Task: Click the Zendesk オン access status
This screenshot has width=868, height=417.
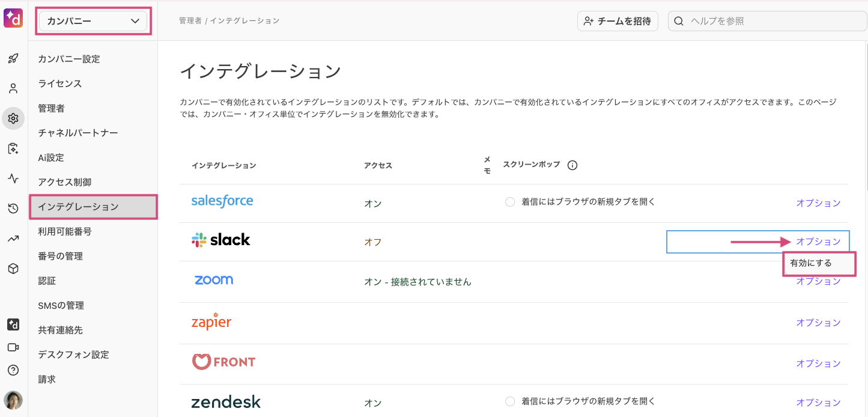Action: tap(373, 403)
